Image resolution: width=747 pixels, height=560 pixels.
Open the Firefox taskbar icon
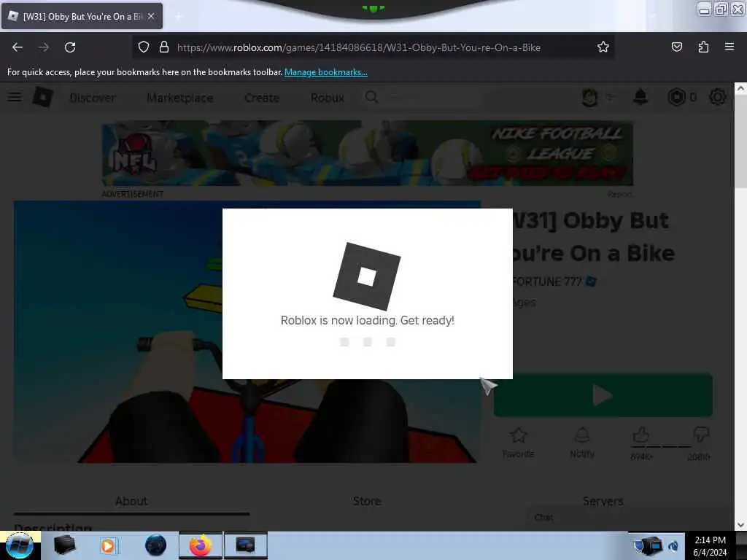[x=201, y=545]
